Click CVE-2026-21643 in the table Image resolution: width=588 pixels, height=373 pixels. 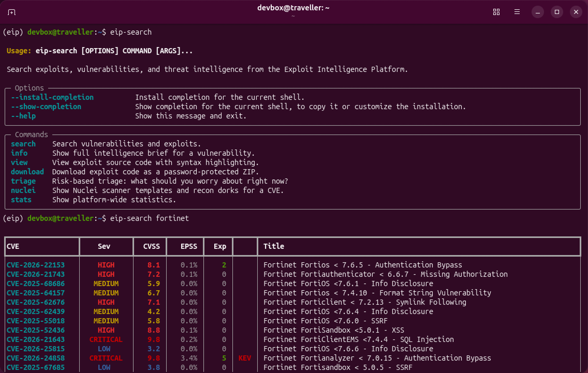[x=36, y=339]
